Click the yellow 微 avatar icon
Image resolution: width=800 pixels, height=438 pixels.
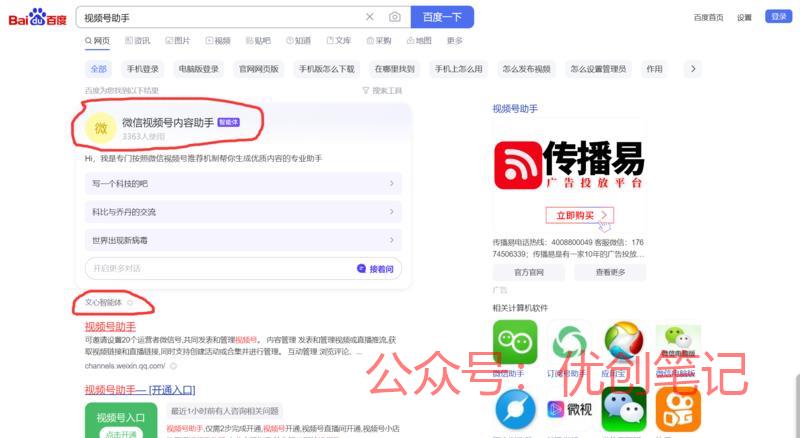101,128
